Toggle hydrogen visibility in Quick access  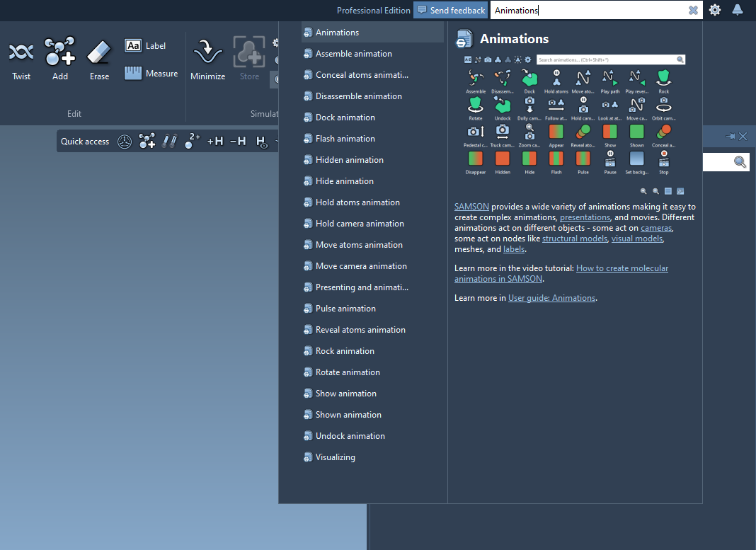point(261,142)
